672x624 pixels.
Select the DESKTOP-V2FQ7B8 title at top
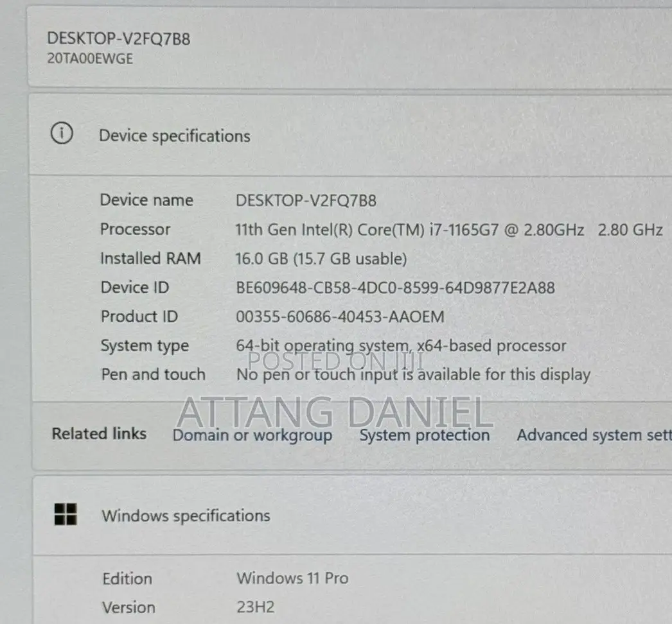pyautogui.click(x=119, y=39)
